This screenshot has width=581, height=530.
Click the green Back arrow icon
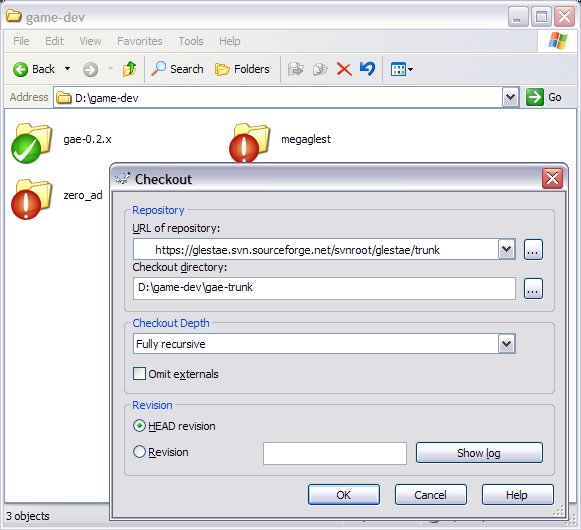pyautogui.click(x=20, y=69)
